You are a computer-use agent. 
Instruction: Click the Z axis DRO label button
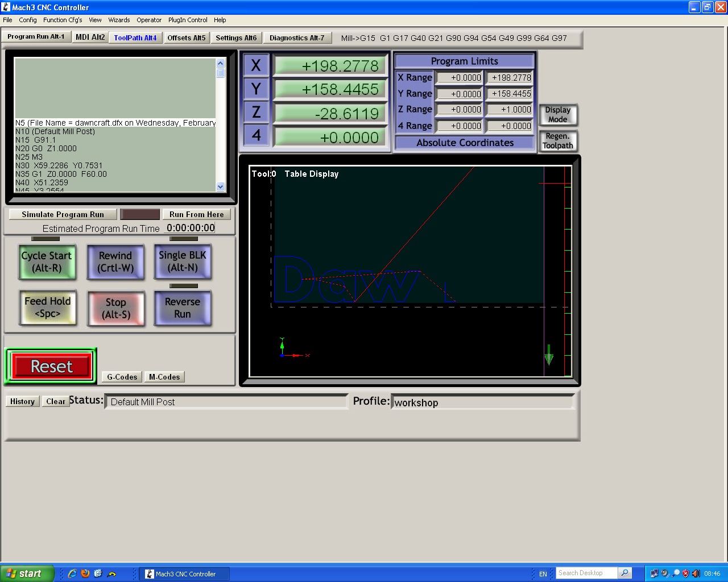coord(256,113)
